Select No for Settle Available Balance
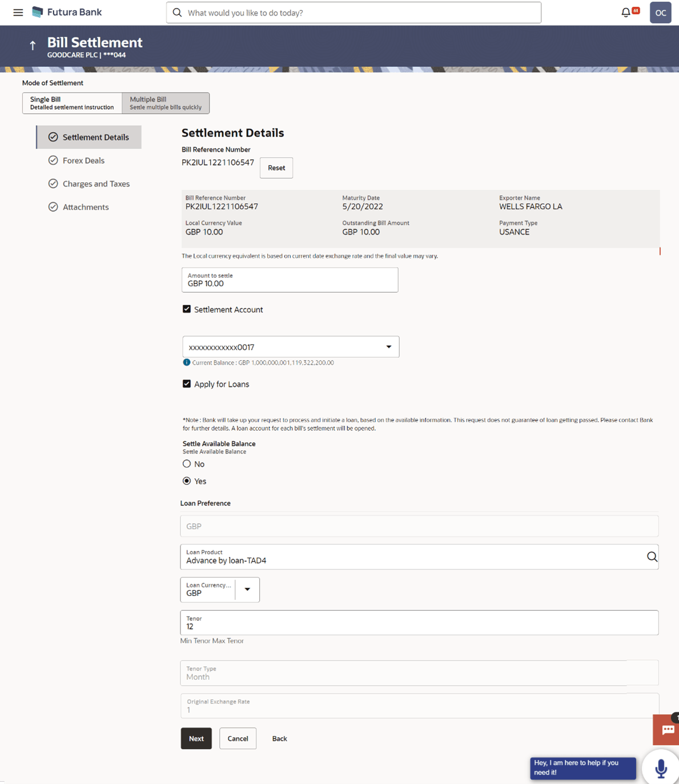The height and width of the screenshot is (784, 679). (x=187, y=463)
